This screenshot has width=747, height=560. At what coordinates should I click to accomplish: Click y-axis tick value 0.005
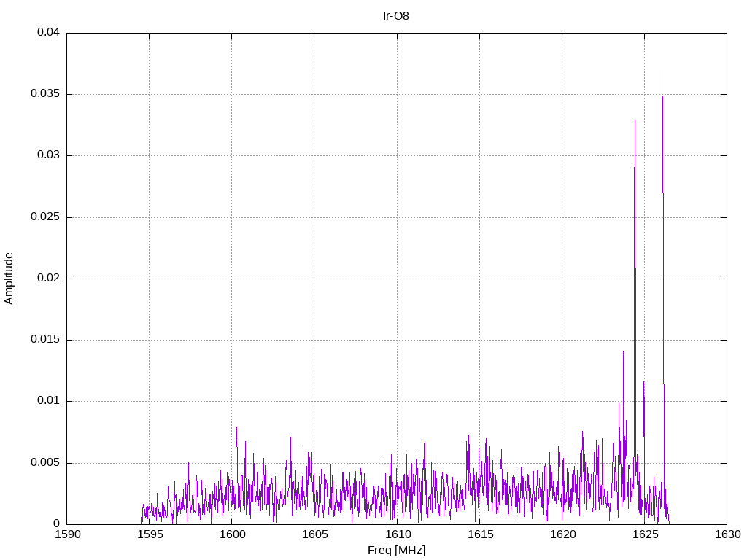coord(45,463)
